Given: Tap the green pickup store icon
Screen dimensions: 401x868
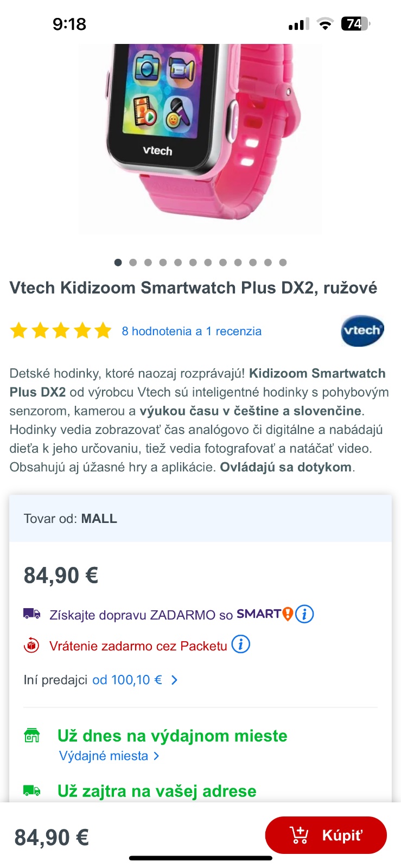Looking at the screenshot, I should click(32, 736).
